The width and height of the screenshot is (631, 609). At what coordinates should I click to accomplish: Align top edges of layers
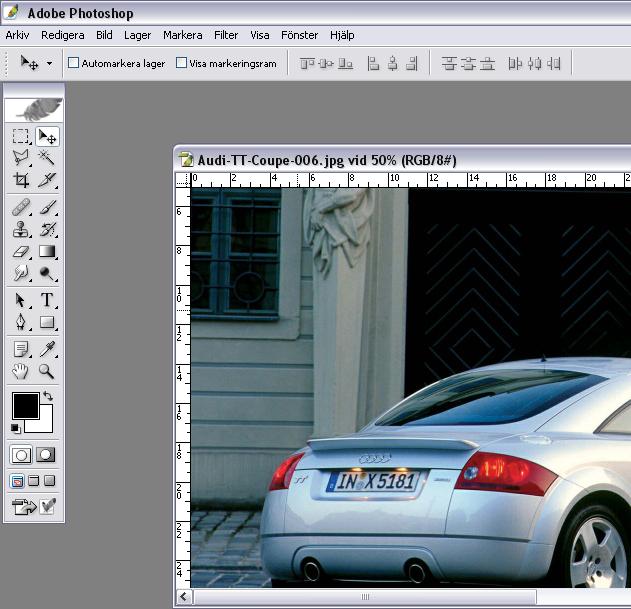point(307,63)
